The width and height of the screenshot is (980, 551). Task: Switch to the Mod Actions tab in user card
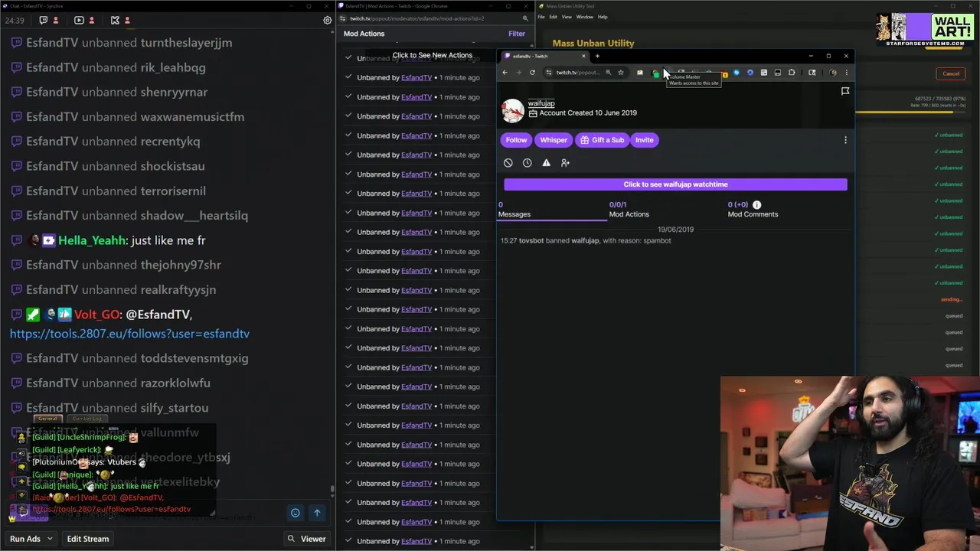click(x=629, y=210)
